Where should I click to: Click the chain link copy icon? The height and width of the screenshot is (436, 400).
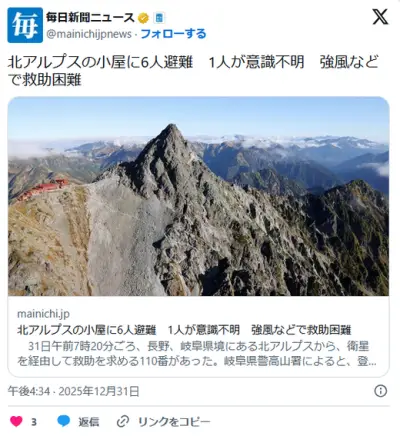click(123, 421)
